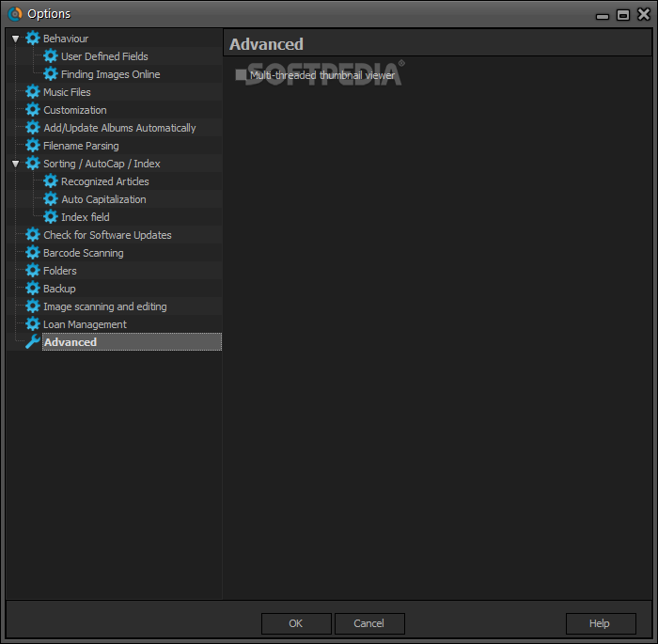Click the gear icon for Finding Images Online
The image size is (658, 644).
click(51, 74)
